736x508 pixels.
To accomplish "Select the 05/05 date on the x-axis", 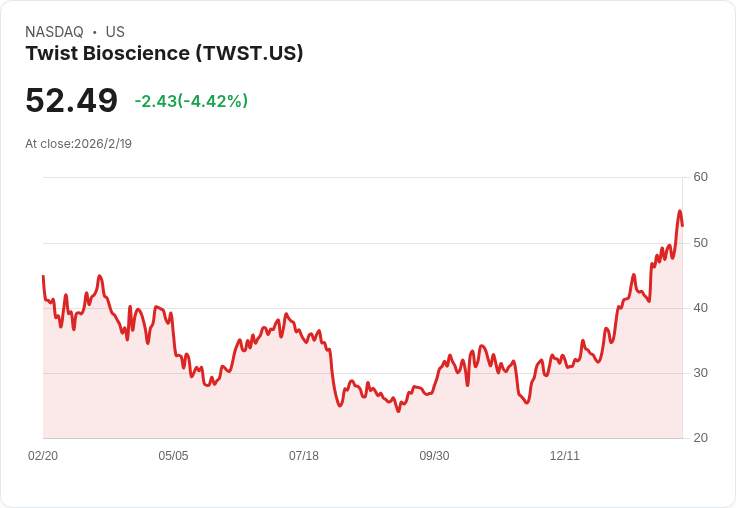I will click(x=173, y=456).
